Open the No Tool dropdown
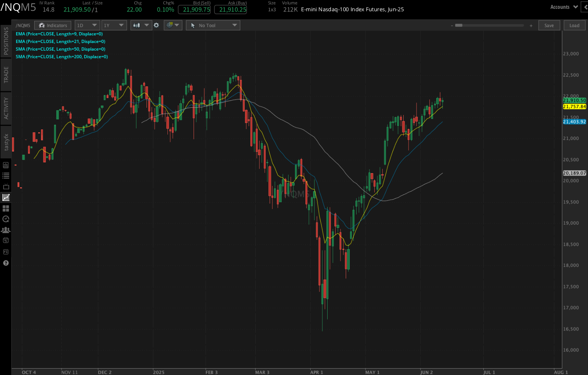This screenshot has height=375, width=588. [x=213, y=25]
